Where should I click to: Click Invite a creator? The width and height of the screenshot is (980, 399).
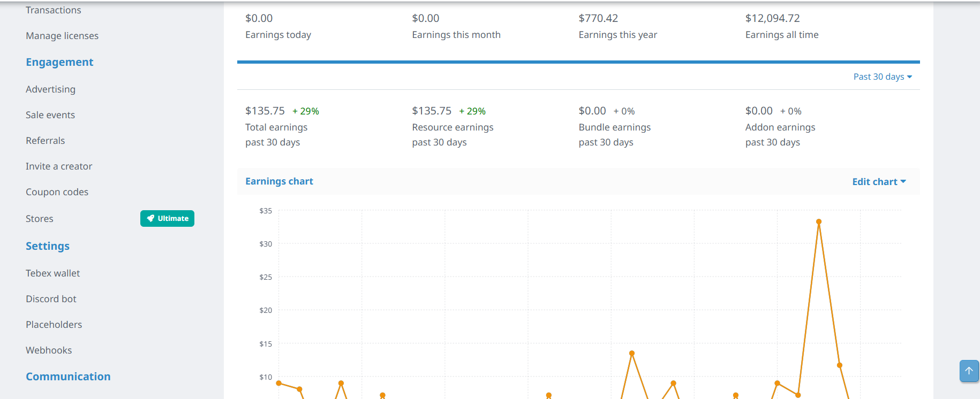click(x=59, y=166)
